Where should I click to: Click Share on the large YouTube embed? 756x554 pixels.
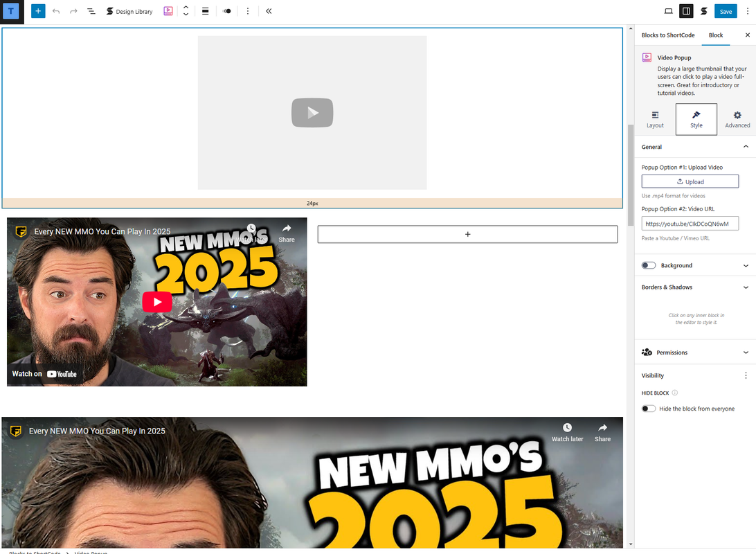(x=602, y=433)
